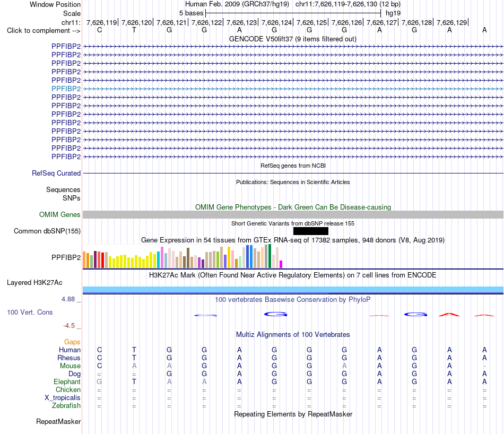Click the Repeating Elements by RepeatMasker title

tap(293, 414)
